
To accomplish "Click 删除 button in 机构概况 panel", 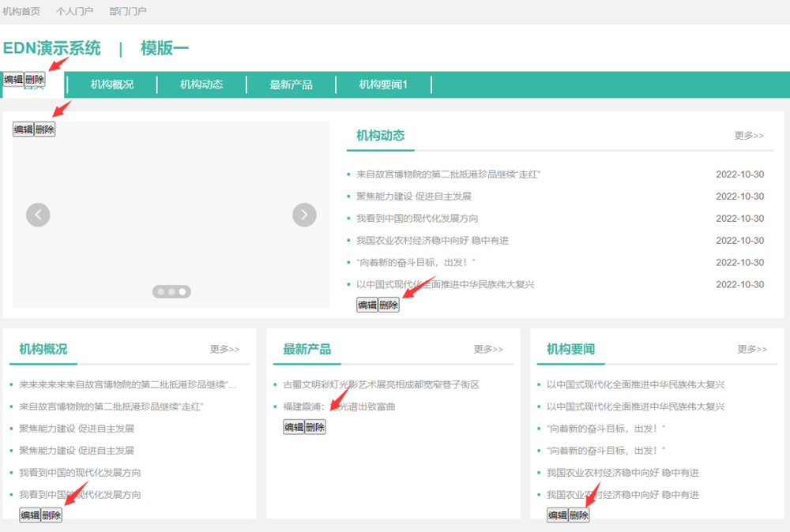I will tap(51, 515).
